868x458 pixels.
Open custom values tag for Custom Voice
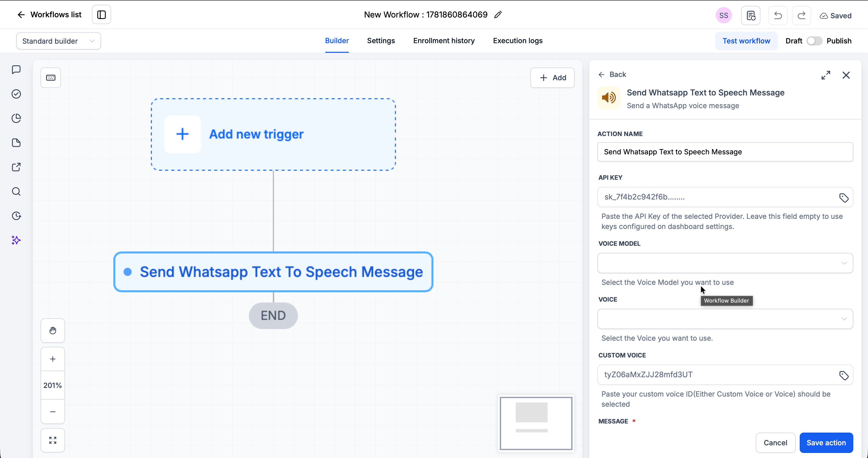click(844, 375)
